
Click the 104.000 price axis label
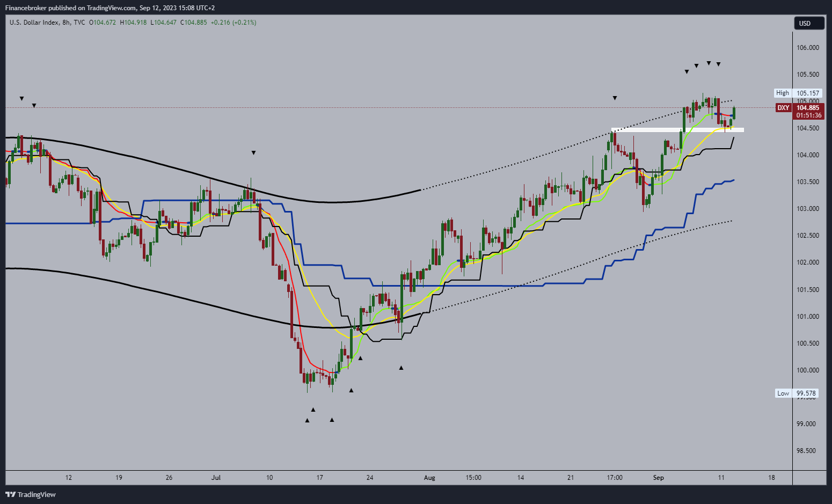pyautogui.click(x=808, y=155)
